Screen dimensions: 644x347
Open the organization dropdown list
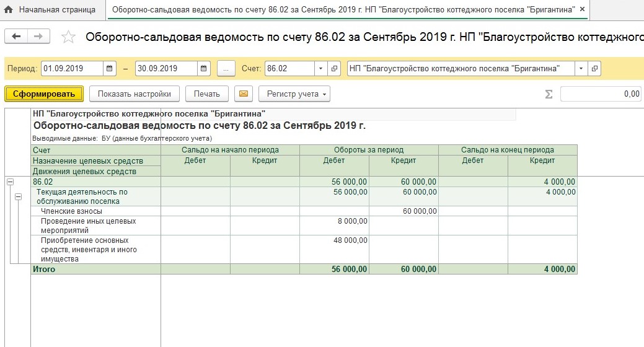(580, 68)
